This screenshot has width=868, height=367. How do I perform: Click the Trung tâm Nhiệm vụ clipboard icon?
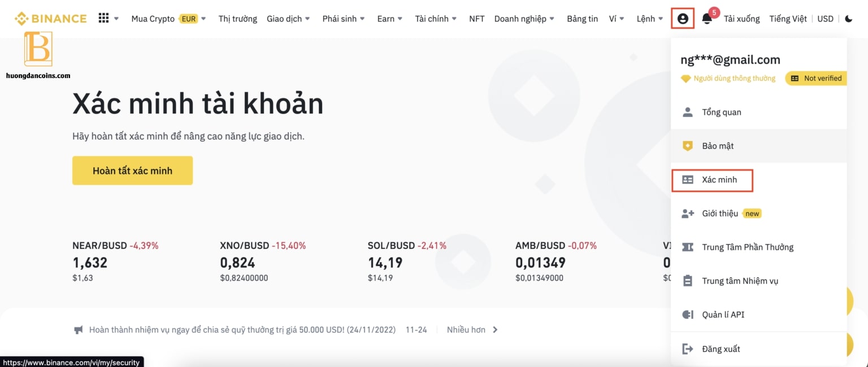pyautogui.click(x=687, y=281)
